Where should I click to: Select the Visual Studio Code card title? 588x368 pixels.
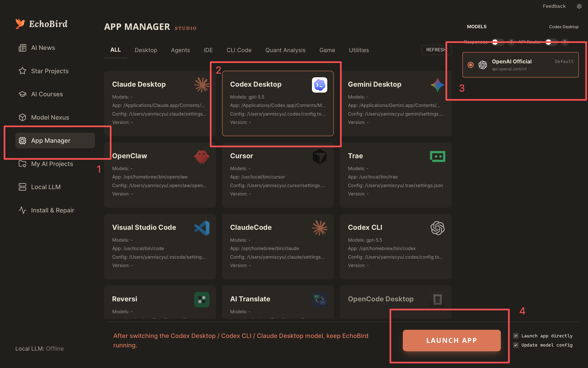[x=144, y=227]
